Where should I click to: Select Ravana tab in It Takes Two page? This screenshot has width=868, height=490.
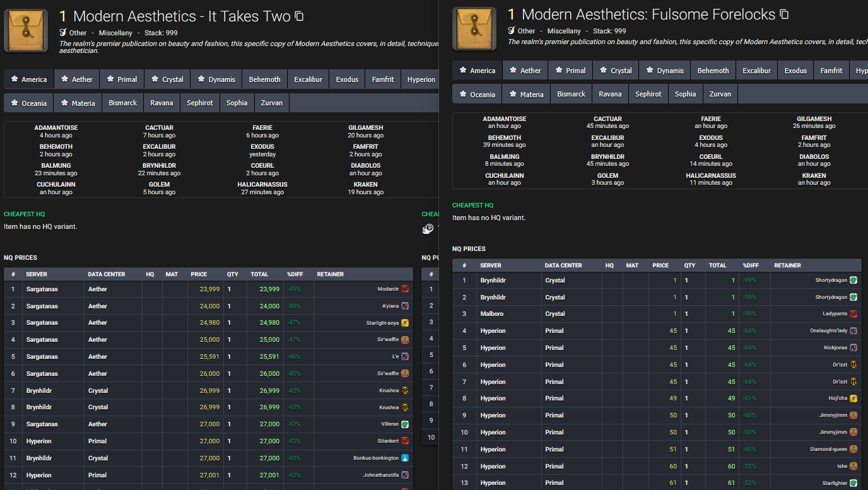tap(162, 103)
